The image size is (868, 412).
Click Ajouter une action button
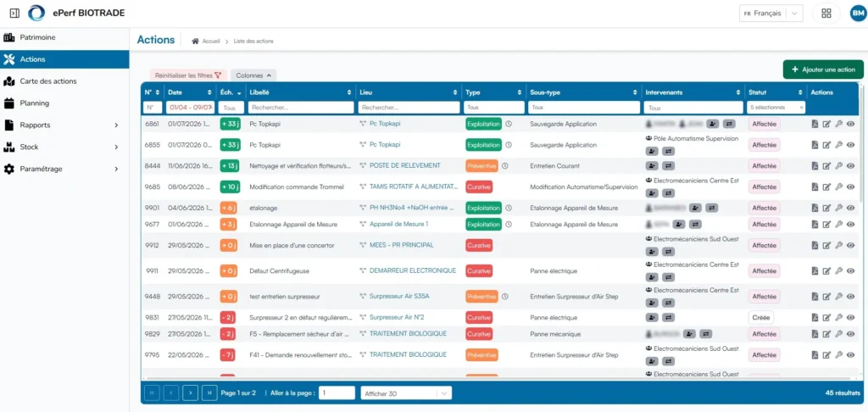(x=822, y=70)
